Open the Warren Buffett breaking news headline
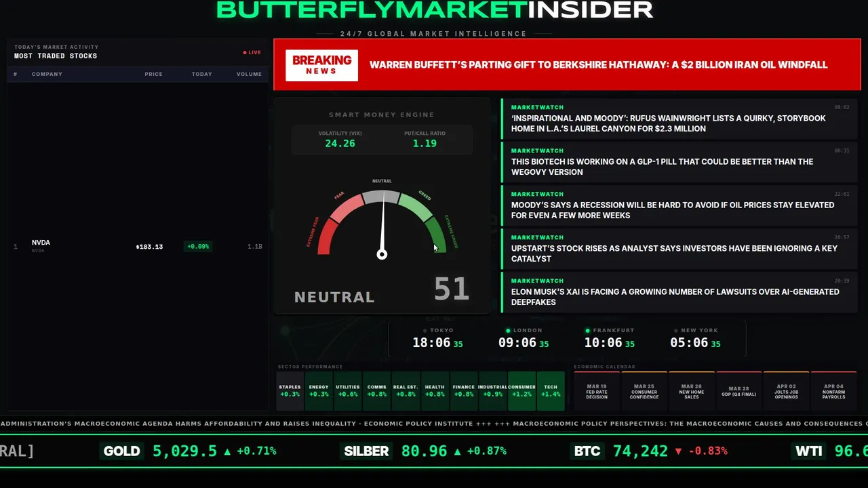868x488 pixels. [x=598, y=65]
